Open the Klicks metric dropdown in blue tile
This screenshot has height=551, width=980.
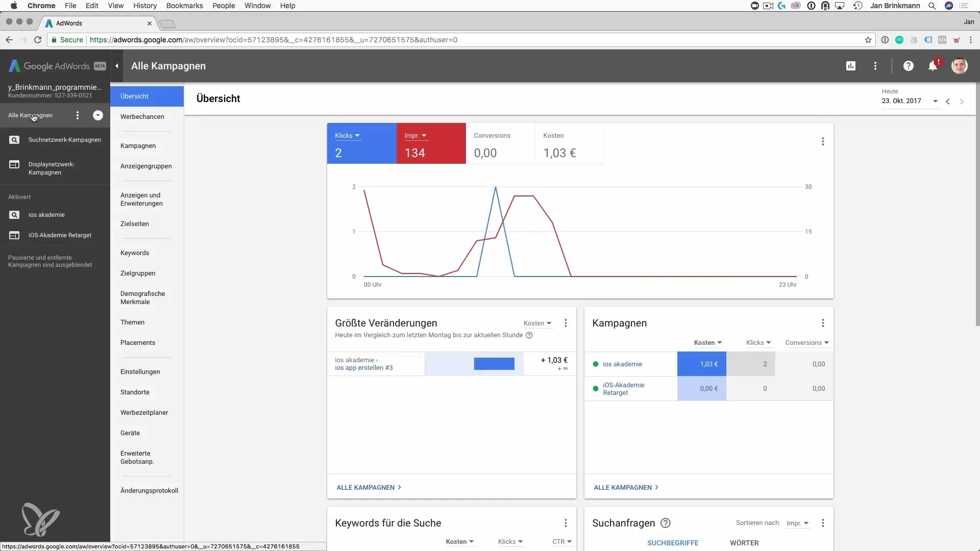(x=347, y=136)
